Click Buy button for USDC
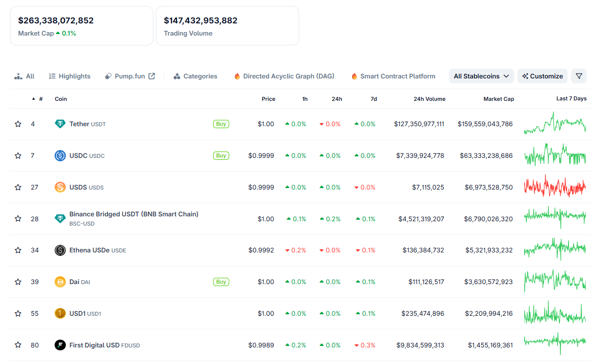The height and width of the screenshot is (364, 612). [221, 156]
